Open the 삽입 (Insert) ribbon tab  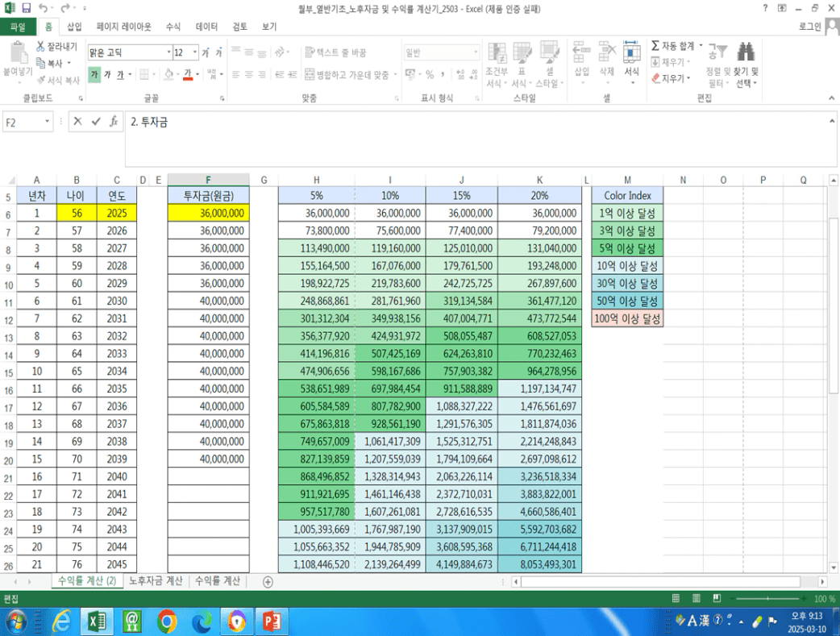(74, 27)
